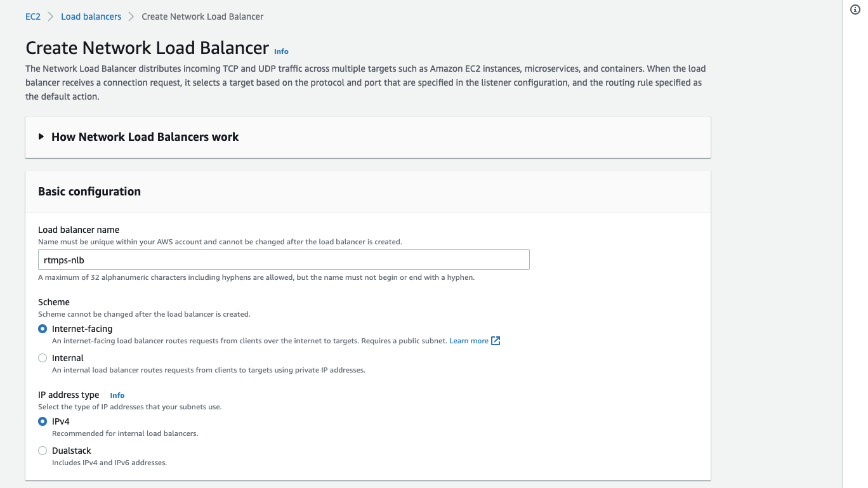This screenshot has width=868, height=488.
Task: Click the Load balancer name label
Action: pos(79,230)
